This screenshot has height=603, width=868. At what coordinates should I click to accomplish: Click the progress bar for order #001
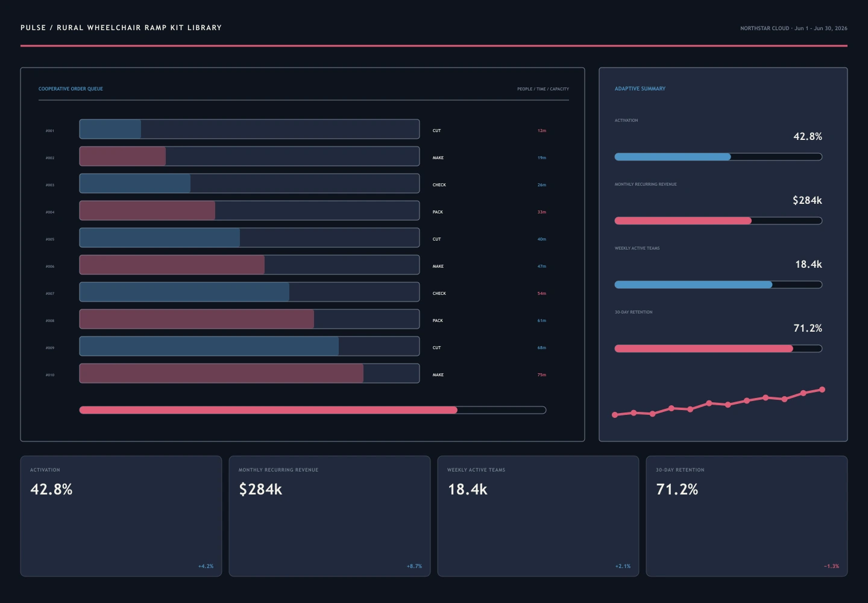(250, 129)
